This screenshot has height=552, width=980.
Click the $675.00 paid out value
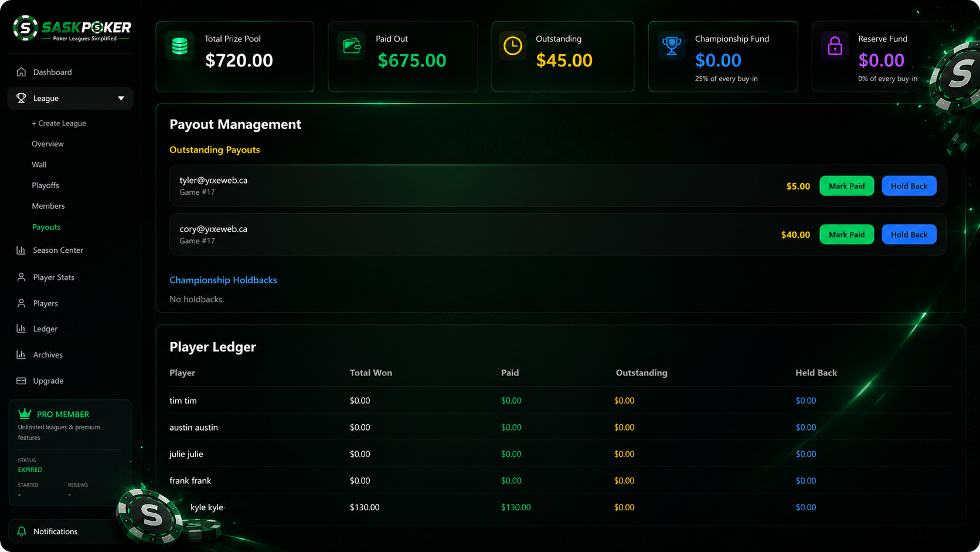[411, 60]
